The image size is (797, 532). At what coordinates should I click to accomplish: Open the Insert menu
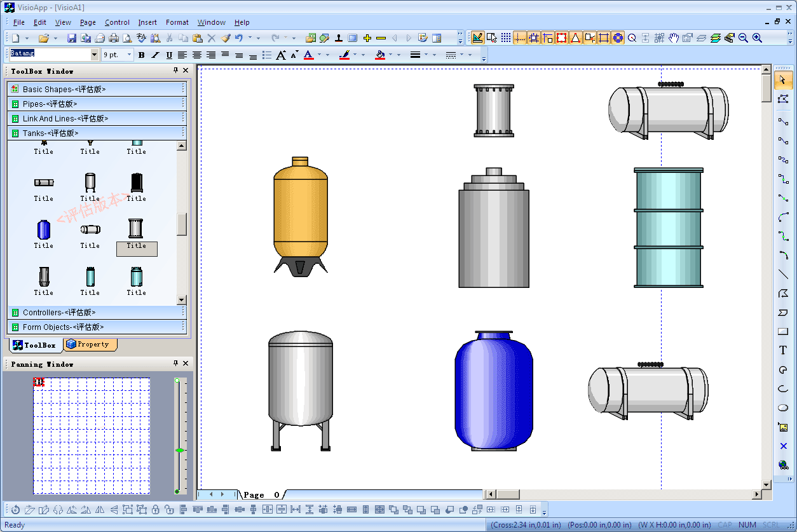point(147,22)
